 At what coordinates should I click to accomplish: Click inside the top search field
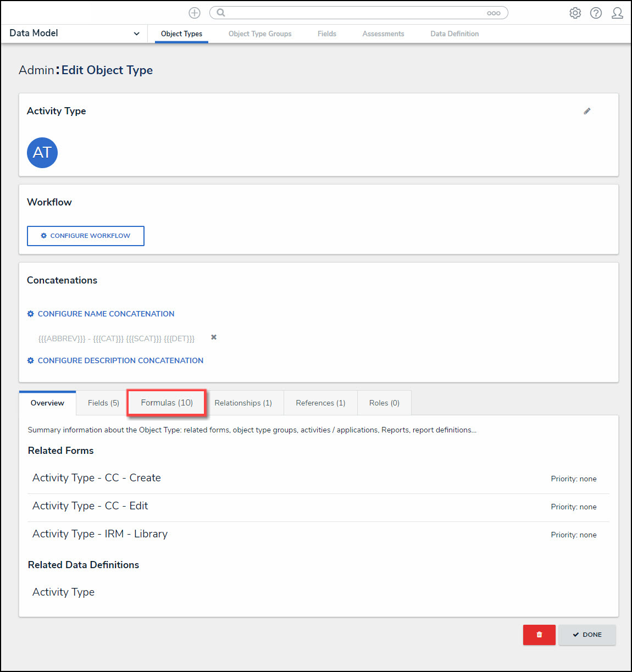coord(352,13)
